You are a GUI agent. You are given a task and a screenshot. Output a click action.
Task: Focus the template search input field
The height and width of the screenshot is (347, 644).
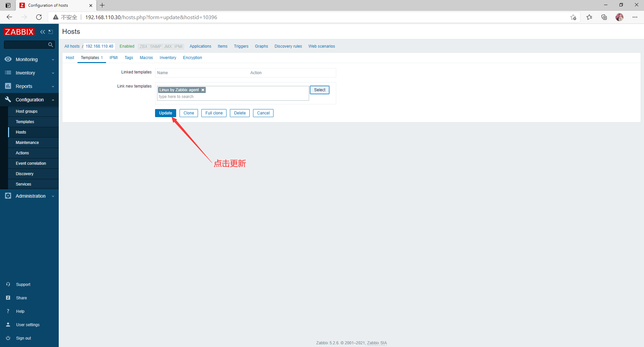(233, 97)
